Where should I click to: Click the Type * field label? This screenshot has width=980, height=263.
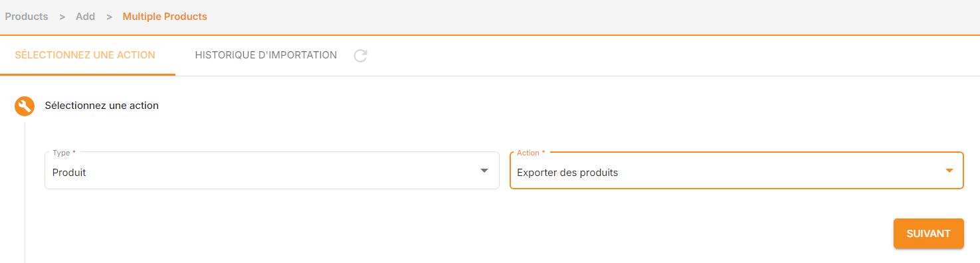(x=64, y=153)
